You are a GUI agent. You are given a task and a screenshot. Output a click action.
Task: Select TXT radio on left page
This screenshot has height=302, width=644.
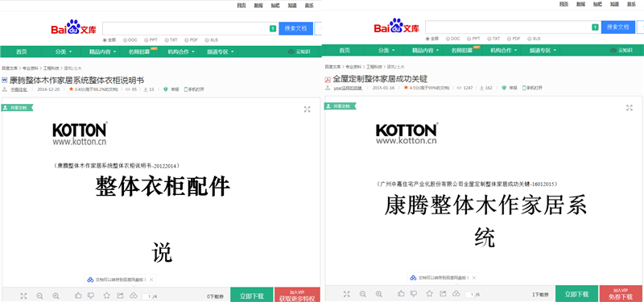pyautogui.click(x=167, y=40)
